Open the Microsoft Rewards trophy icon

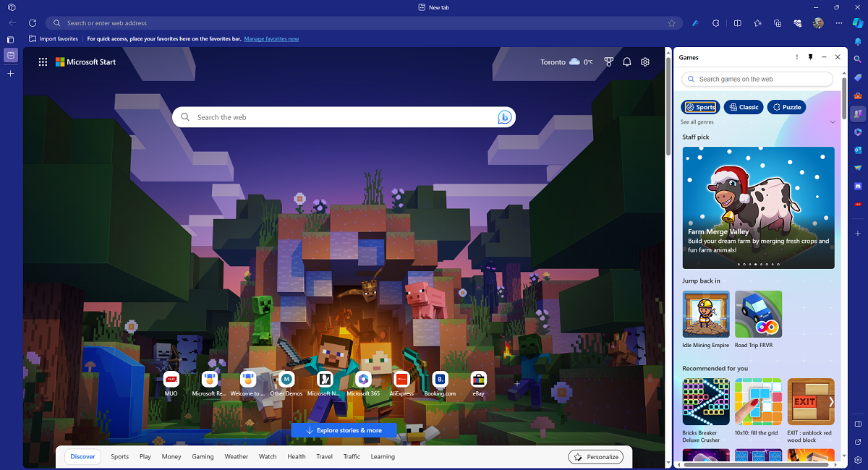608,61
